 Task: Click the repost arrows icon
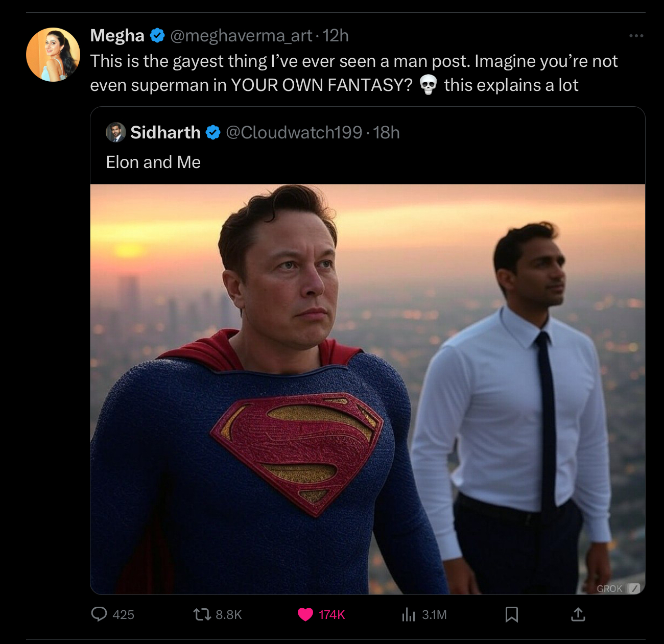click(202, 614)
